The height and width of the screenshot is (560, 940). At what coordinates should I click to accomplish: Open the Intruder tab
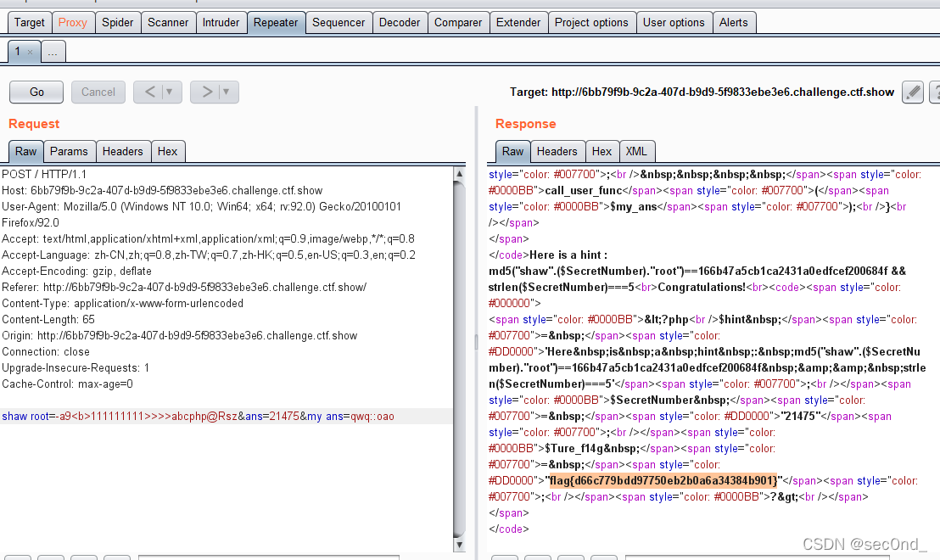coord(221,22)
